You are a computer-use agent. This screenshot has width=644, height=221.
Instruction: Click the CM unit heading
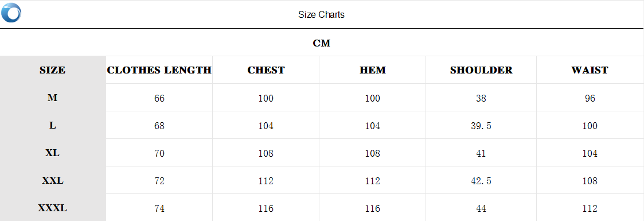point(321,43)
